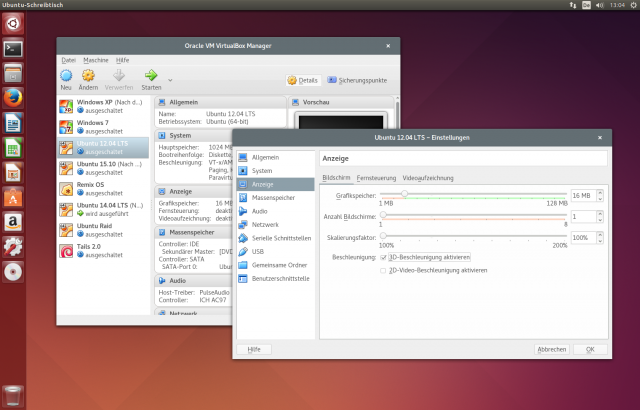Open the Datei menu
Image resolution: width=640 pixels, height=410 pixels.
69,60
